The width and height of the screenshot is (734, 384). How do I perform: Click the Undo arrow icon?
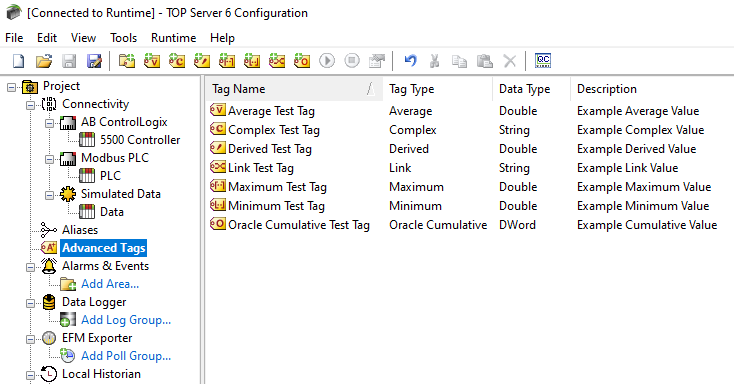point(411,61)
